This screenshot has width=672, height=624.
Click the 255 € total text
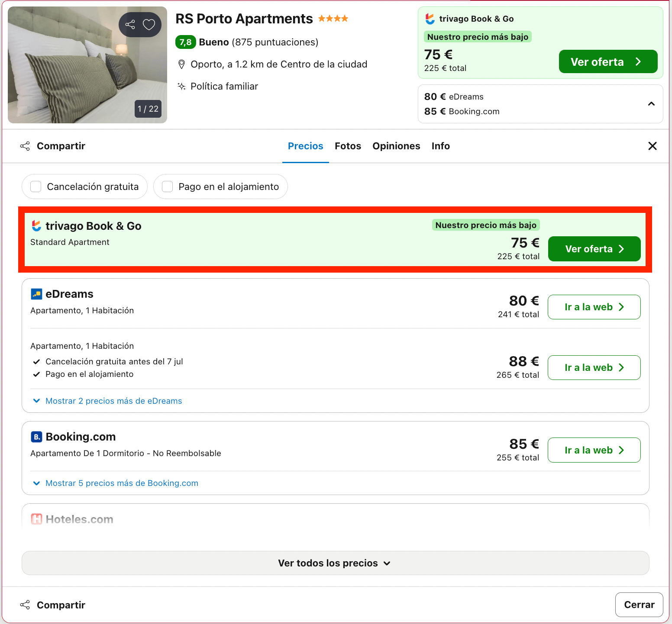518,457
